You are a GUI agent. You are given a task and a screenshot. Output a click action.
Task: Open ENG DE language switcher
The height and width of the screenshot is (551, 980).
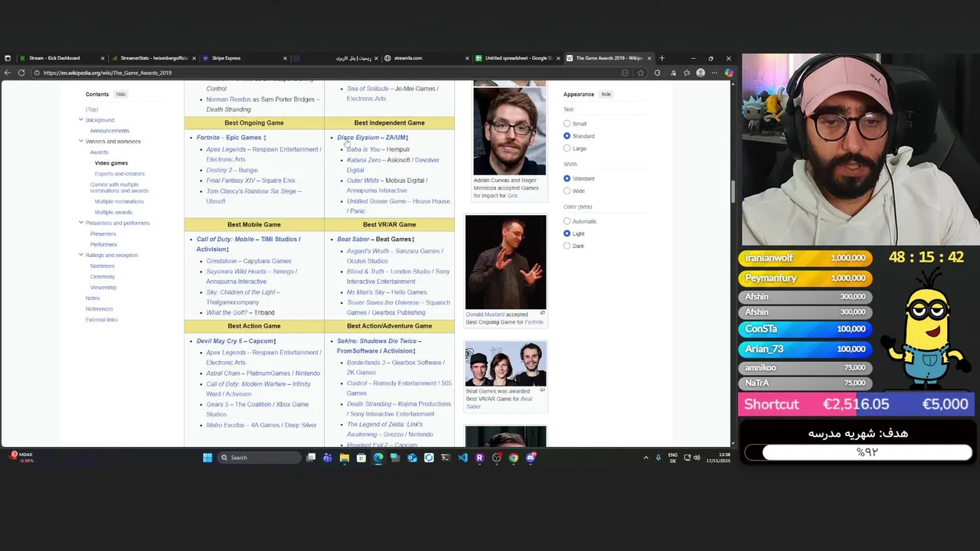(x=673, y=458)
